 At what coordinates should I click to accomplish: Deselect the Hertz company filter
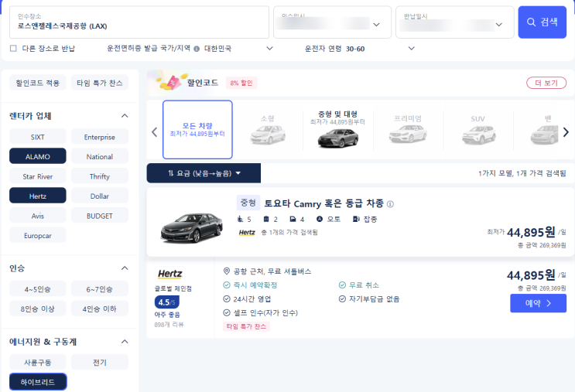[38, 196]
